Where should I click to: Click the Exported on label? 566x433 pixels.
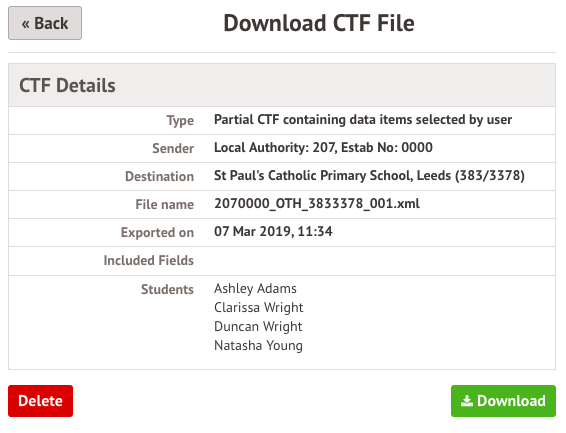157,233
